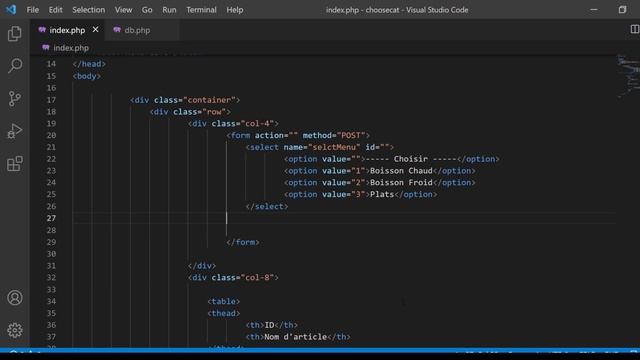Open the Go menu
Image resolution: width=640 pixels, height=360 pixels.
tap(147, 10)
